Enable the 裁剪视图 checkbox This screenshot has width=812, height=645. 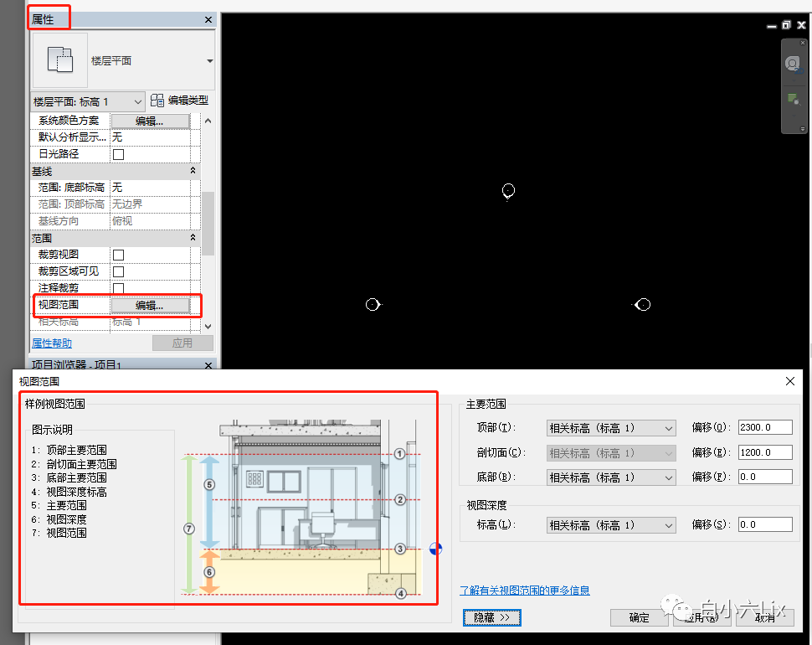[x=117, y=254]
